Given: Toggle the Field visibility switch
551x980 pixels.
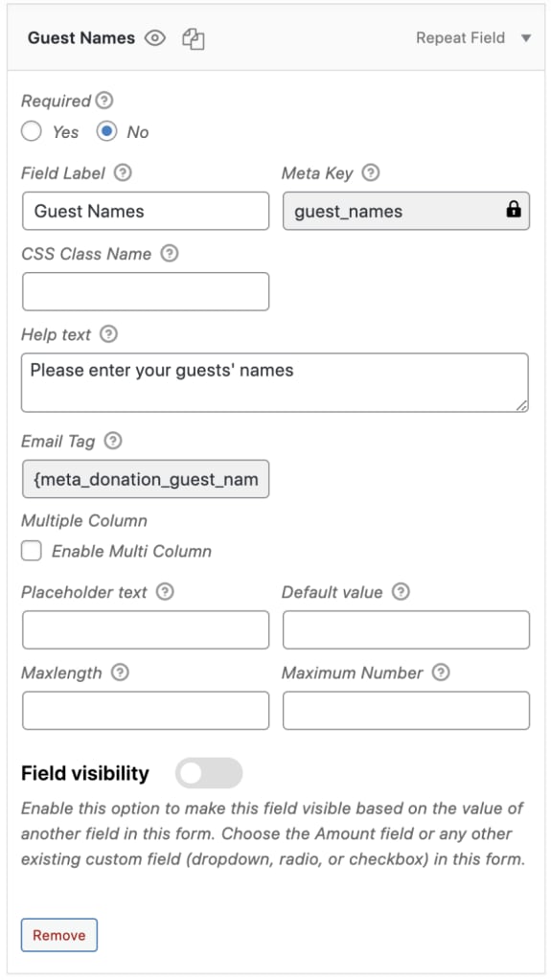Looking at the screenshot, I should point(209,773).
